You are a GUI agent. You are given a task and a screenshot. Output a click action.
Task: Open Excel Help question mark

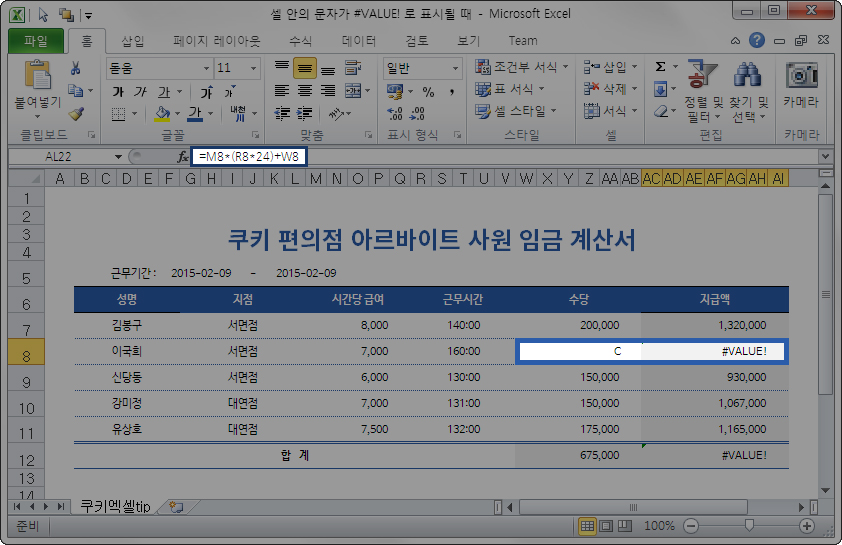click(x=757, y=40)
